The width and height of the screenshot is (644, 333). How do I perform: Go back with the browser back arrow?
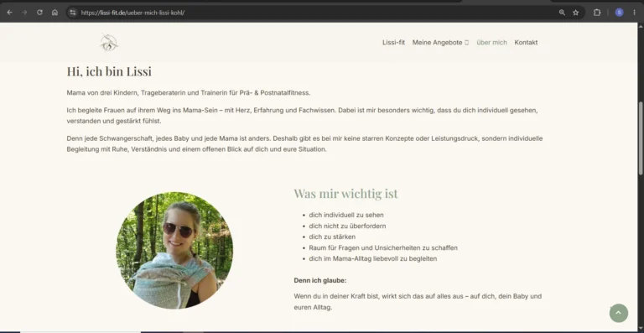click(9, 13)
